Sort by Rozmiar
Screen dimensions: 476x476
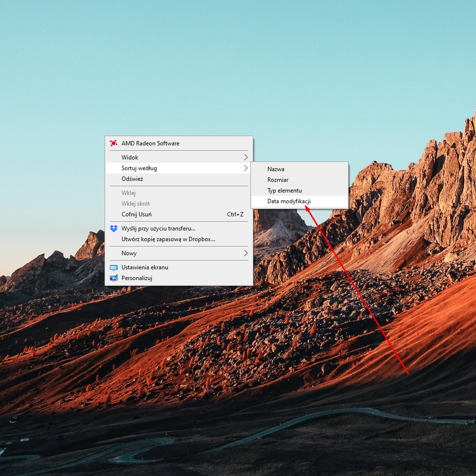(278, 180)
